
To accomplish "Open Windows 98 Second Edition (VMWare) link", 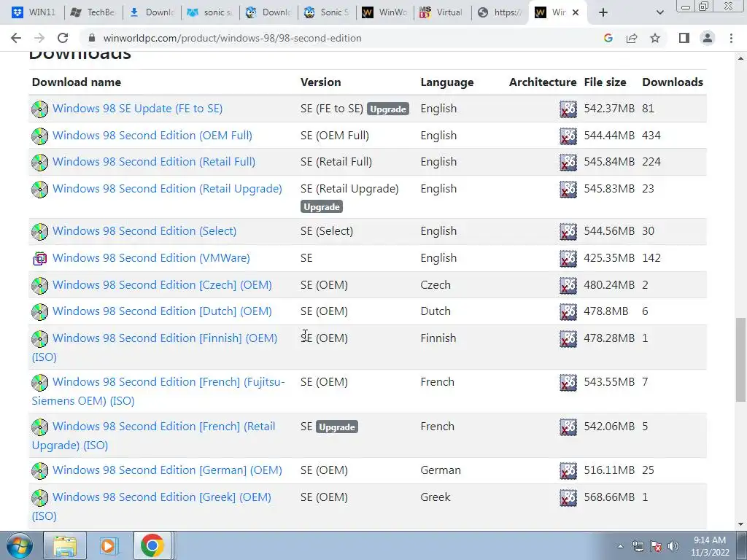I will pos(151,258).
